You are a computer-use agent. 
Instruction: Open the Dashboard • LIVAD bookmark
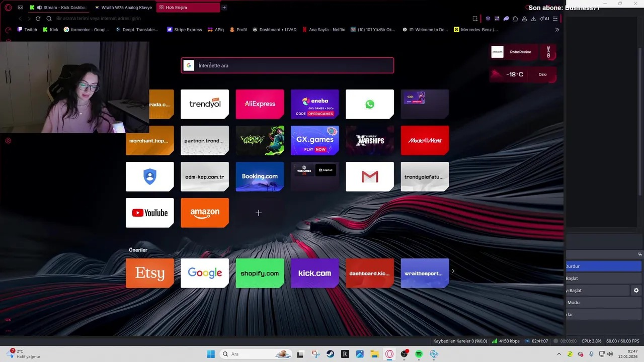275,30
